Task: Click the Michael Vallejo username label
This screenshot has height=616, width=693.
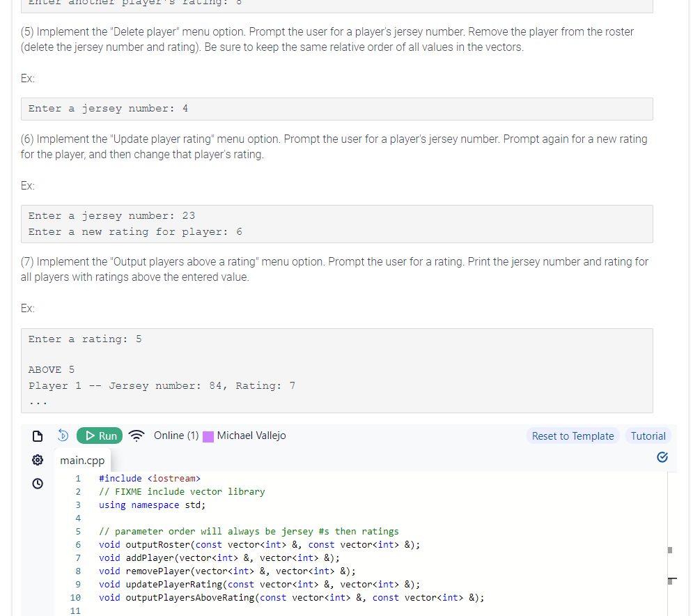Action: click(252, 436)
